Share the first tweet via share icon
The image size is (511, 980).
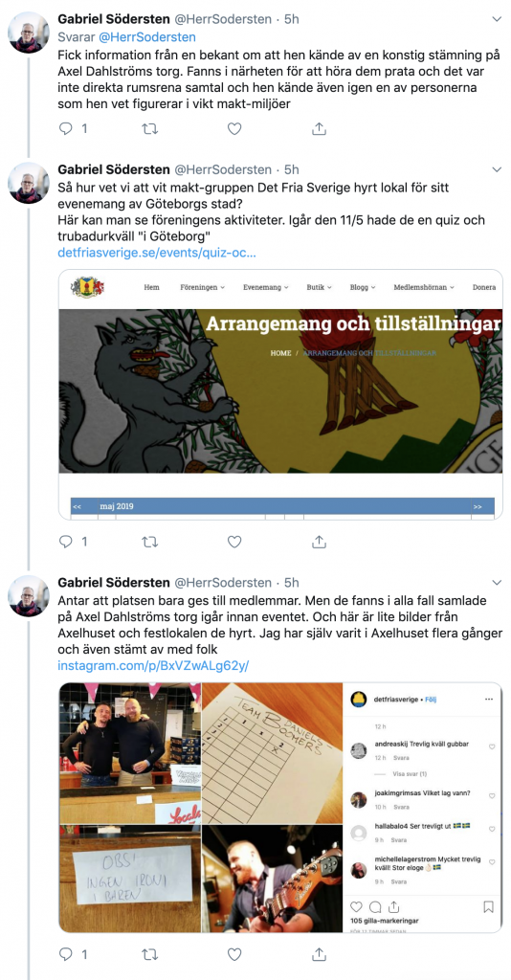[319, 129]
